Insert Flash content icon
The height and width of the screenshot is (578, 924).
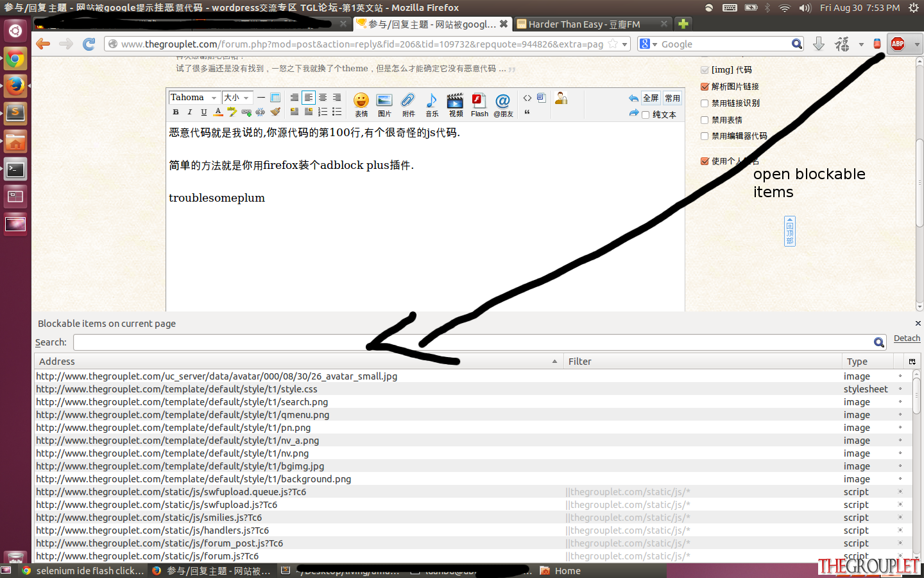click(479, 104)
